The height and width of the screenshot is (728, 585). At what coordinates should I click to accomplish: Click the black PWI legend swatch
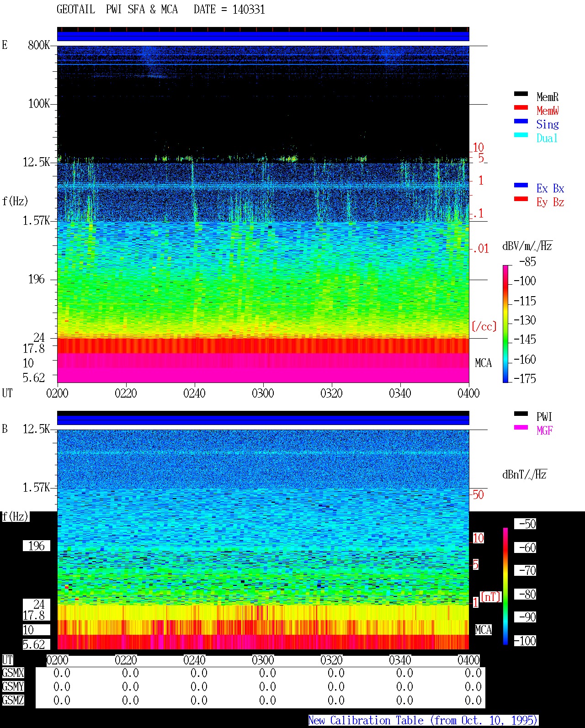coord(521,414)
